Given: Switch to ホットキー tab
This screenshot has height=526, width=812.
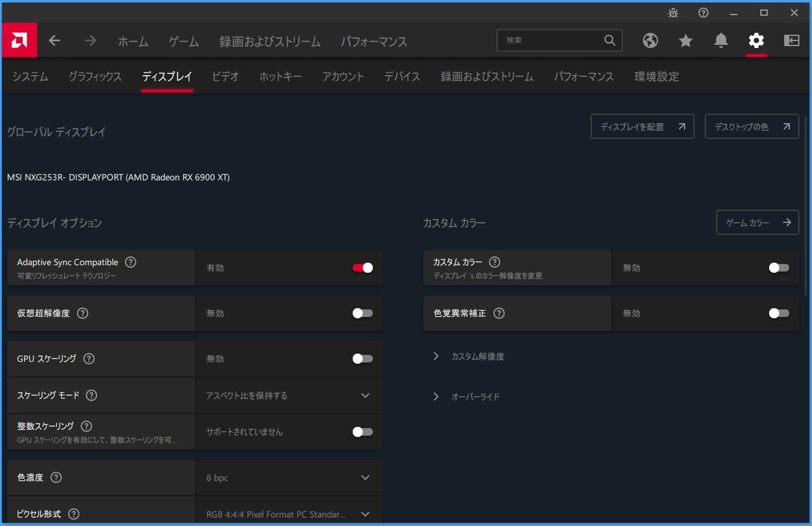Looking at the screenshot, I should coord(281,76).
